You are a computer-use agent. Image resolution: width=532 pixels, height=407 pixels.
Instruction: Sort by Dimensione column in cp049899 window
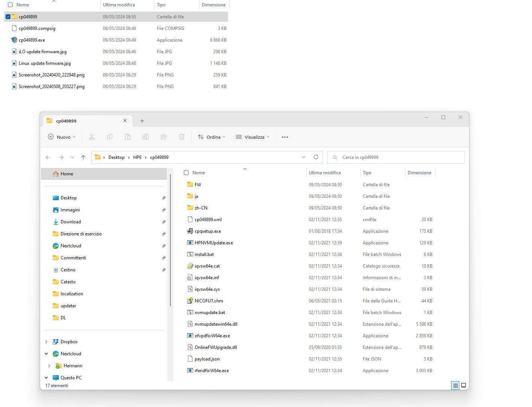point(419,173)
